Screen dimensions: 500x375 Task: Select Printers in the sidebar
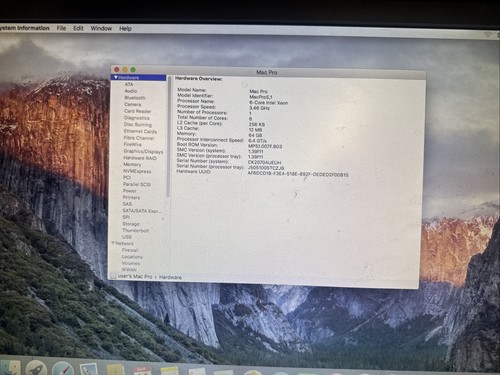coord(131,197)
